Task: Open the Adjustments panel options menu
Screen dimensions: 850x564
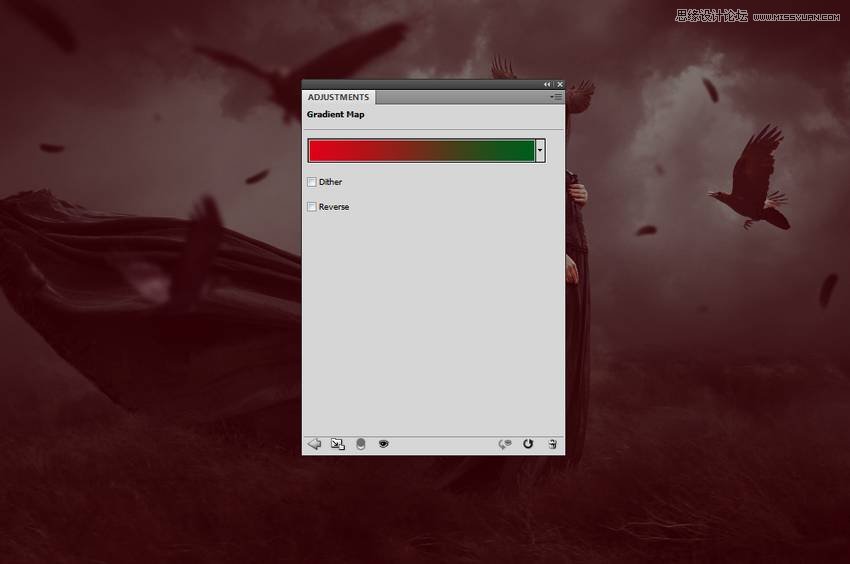Action: coord(557,97)
